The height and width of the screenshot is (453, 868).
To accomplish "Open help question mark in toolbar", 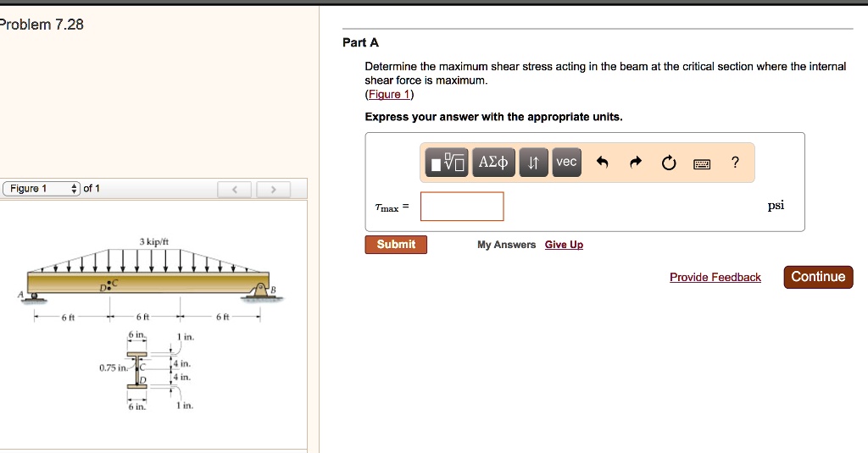I will [x=735, y=162].
